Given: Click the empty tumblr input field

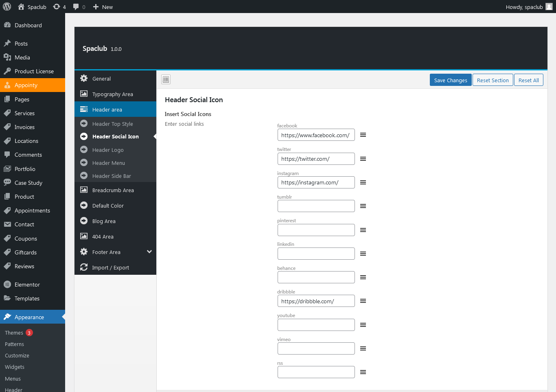Looking at the screenshot, I should tap(316, 206).
